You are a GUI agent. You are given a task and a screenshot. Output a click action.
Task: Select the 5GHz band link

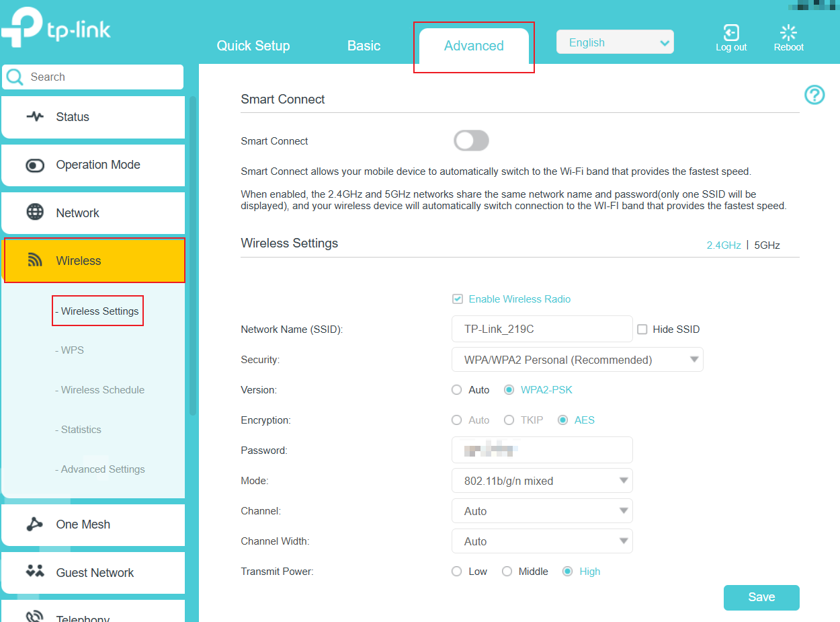(x=767, y=245)
